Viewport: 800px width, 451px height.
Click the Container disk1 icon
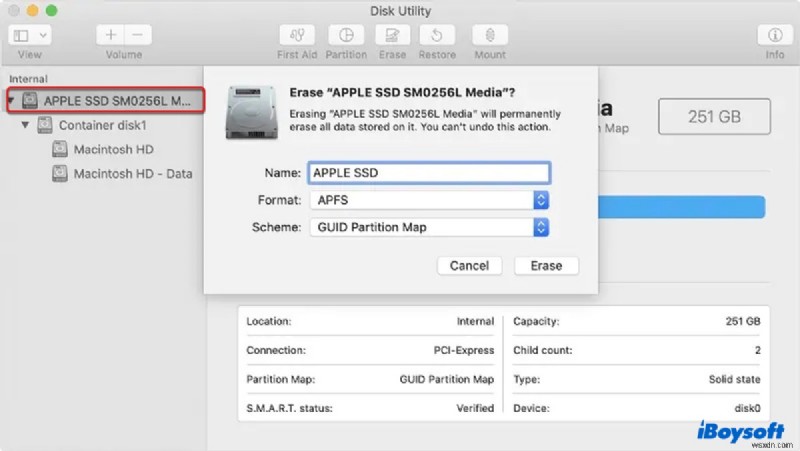tap(45, 125)
